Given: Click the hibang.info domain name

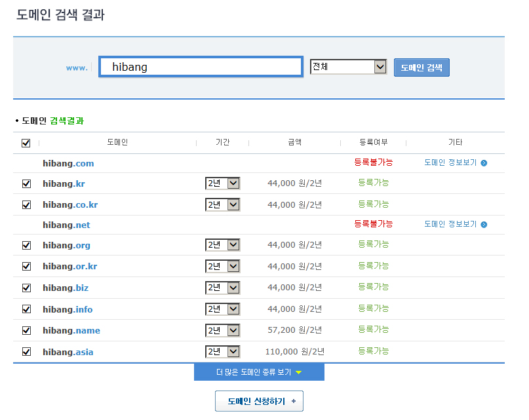Looking at the screenshot, I should pyautogui.click(x=68, y=309).
